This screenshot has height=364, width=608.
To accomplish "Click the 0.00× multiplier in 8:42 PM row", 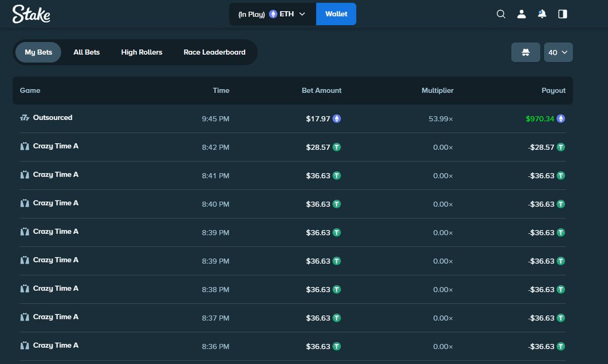I will click(443, 147).
